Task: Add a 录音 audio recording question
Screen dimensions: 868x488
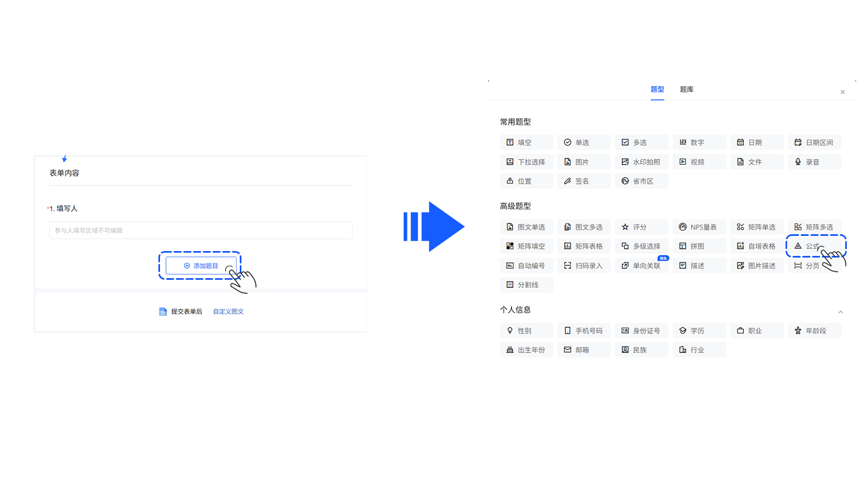Action: tap(814, 162)
